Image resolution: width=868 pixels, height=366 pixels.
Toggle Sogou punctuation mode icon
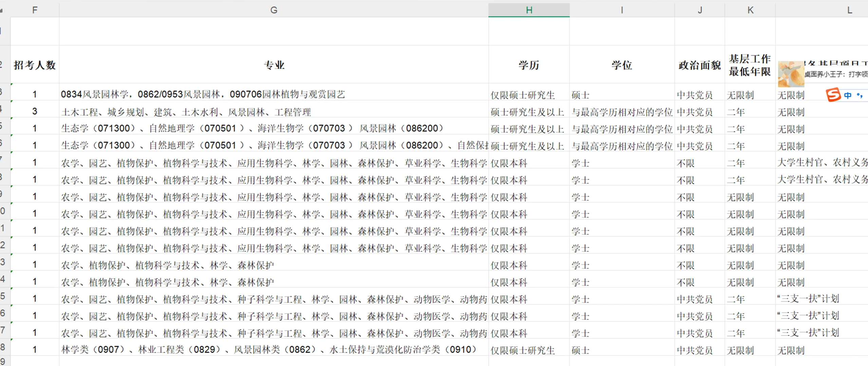[x=860, y=95]
